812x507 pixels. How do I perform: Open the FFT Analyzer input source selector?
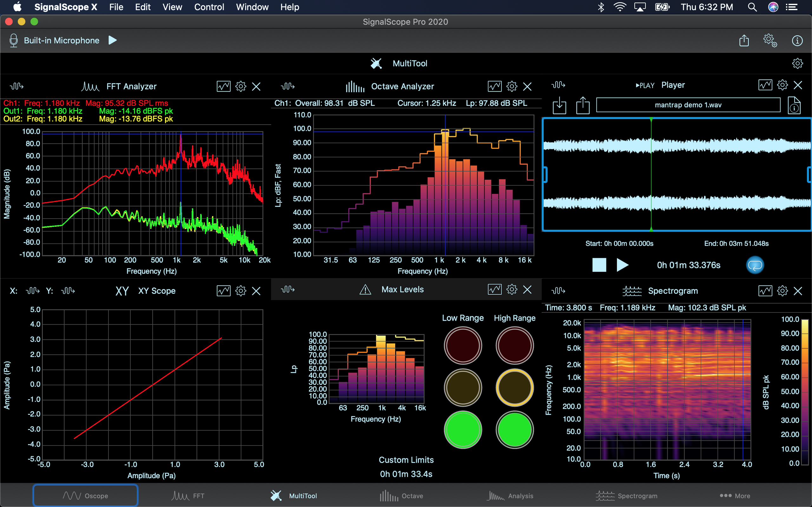tap(16, 87)
